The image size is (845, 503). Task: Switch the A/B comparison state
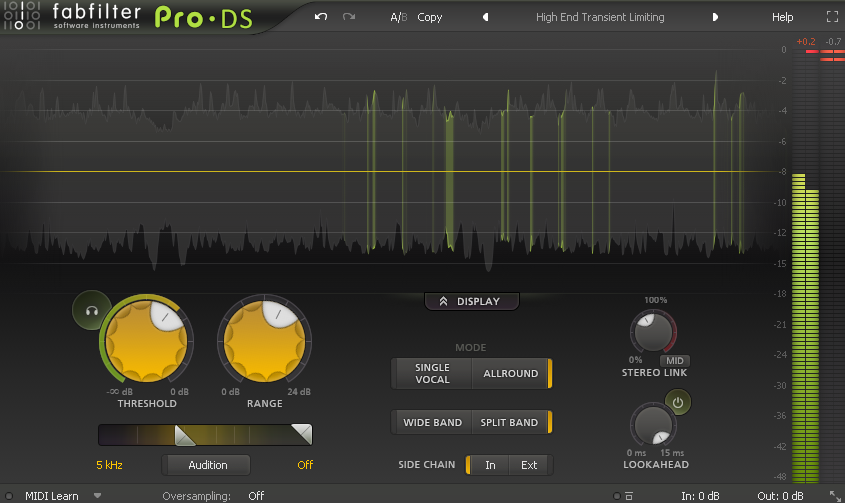pos(398,17)
